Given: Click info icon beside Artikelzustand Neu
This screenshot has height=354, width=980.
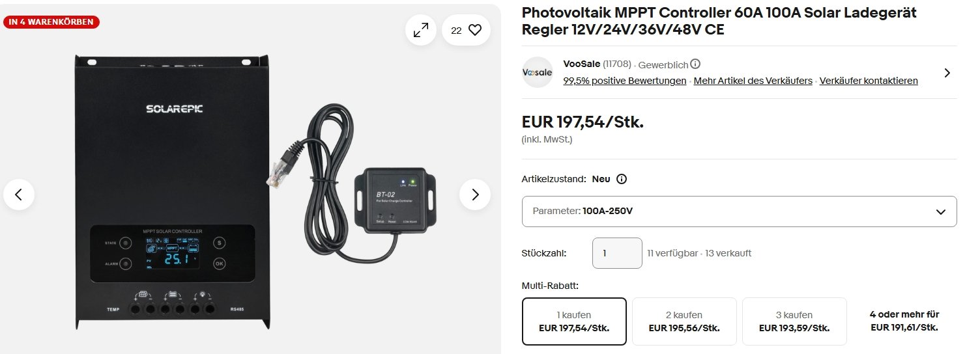Looking at the screenshot, I should 621,179.
